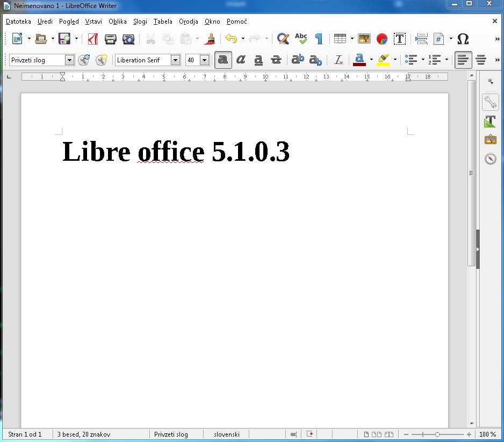The height and width of the screenshot is (442, 504).
Task: Click word count '3 besed, 20 znakov'
Action: tap(84, 434)
